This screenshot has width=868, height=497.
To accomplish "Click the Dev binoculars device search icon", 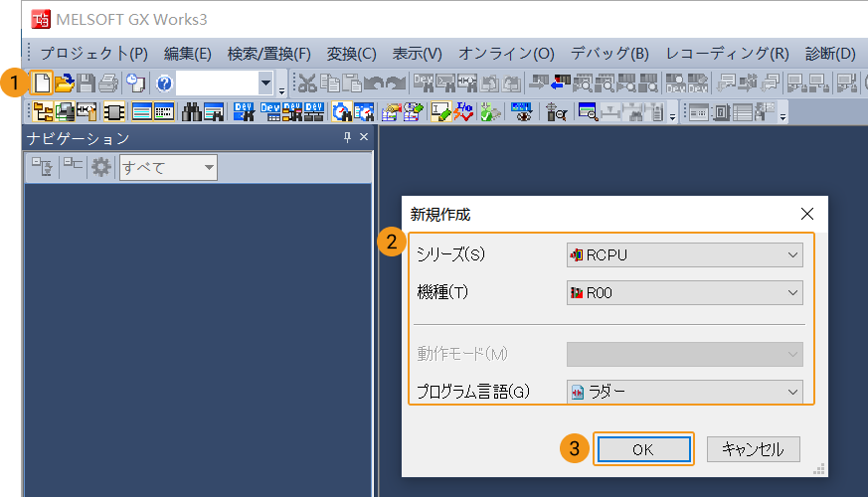I will pyautogui.click(x=244, y=112).
